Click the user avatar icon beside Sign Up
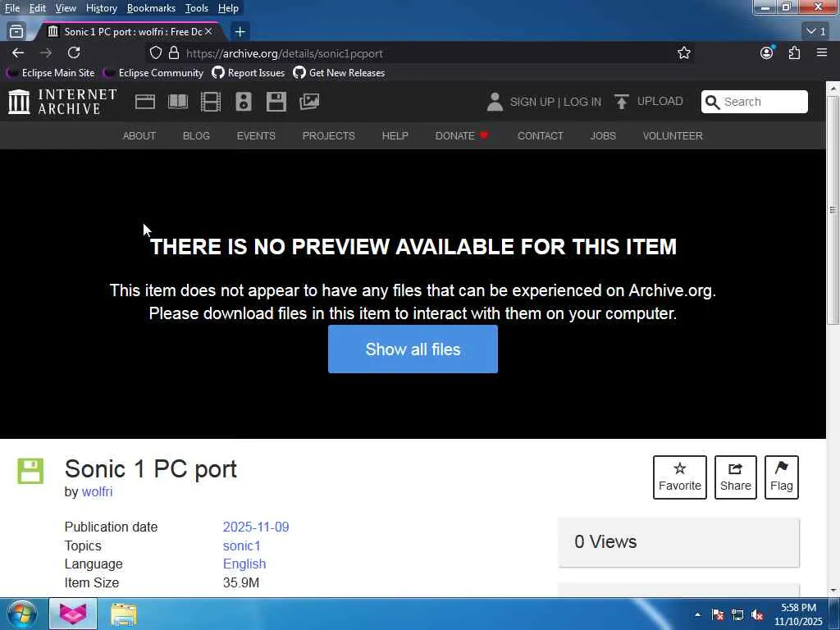This screenshot has width=840, height=630. 495,102
